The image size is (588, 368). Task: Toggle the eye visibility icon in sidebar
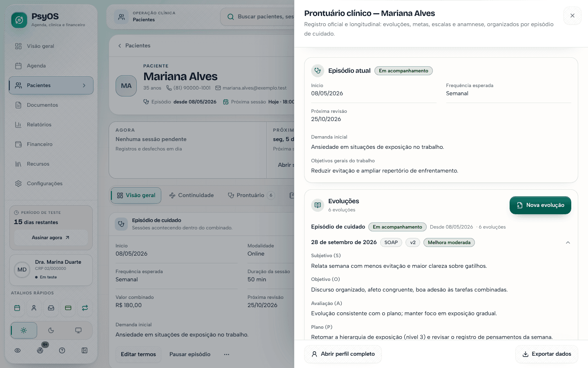point(18,350)
